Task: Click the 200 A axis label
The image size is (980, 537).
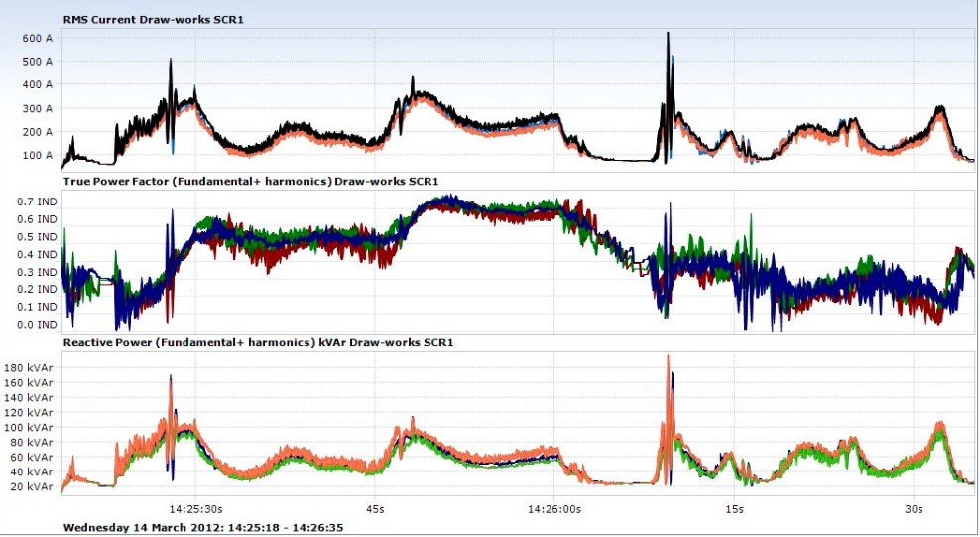Action: 38,132
